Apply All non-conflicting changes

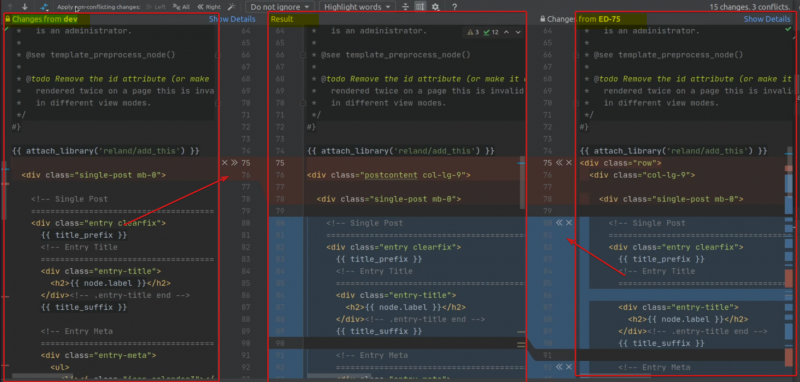(x=181, y=7)
